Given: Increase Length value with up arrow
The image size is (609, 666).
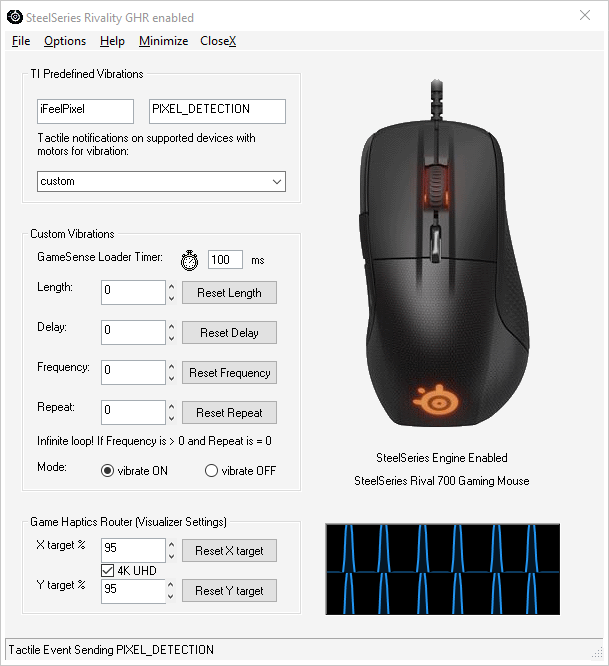Looking at the screenshot, I should tap(171, 287).
